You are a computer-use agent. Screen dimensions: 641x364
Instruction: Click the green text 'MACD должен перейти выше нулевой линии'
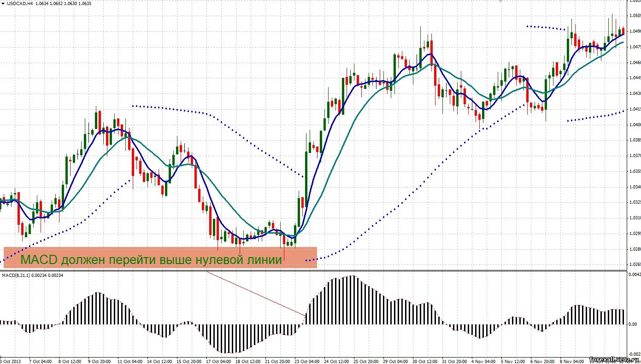pyautogui.click(x=151, y=260)
